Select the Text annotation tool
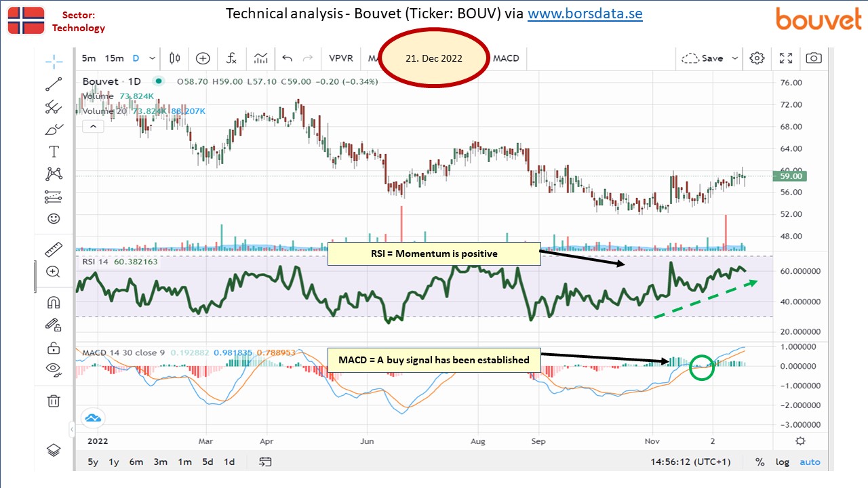868x488 pixels. (54, 151)
